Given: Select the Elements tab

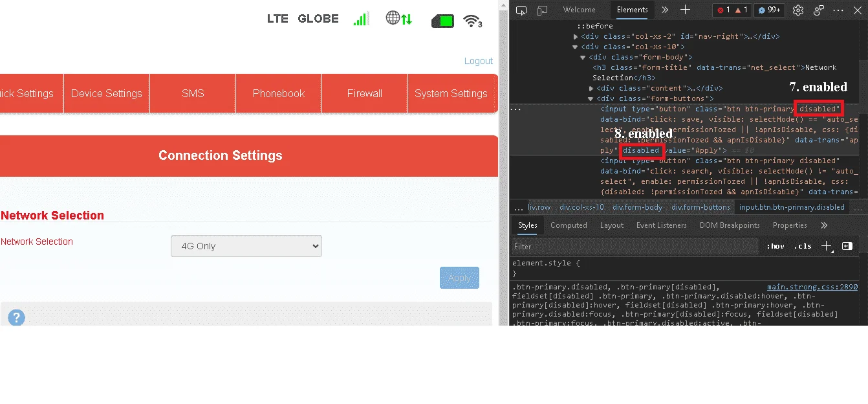Looking at the screenshot, I should click(633, 10).
